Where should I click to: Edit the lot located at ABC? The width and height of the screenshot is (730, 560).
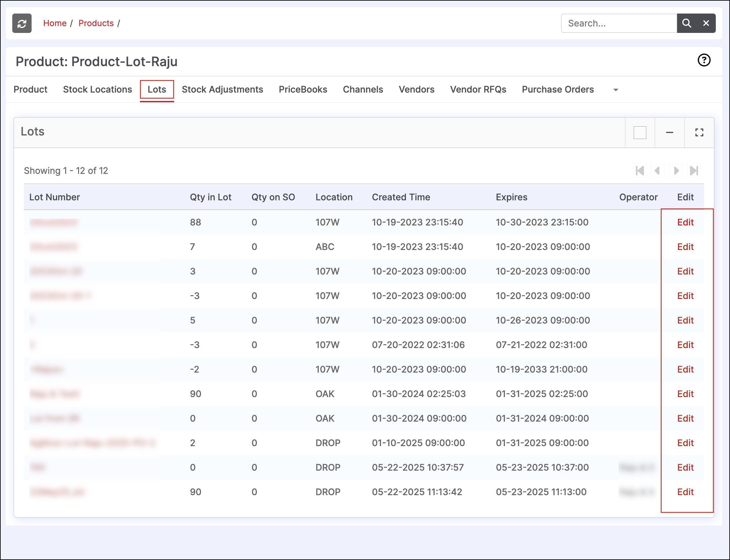686,247
